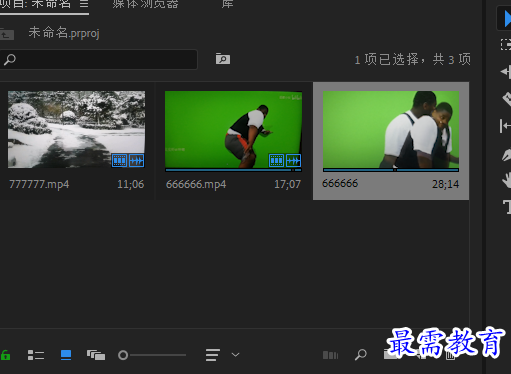
Task: Click the 11;06 duration of 777777.mp4
Action: [131, 184]
